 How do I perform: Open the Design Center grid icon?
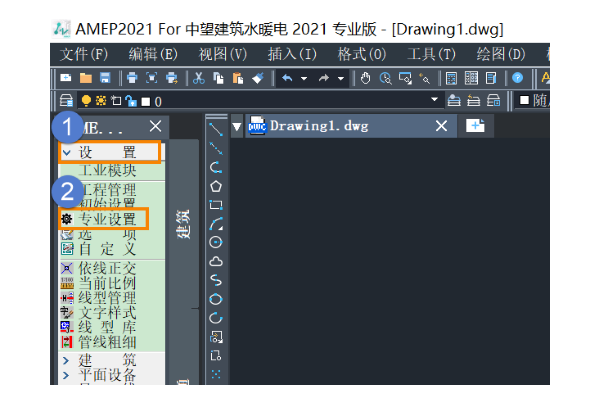click(x=471, y=78)
